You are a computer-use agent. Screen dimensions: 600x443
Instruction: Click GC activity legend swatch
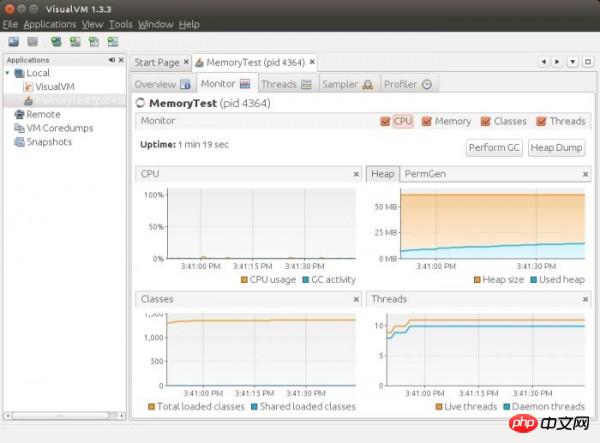click(x=306, y=280)
